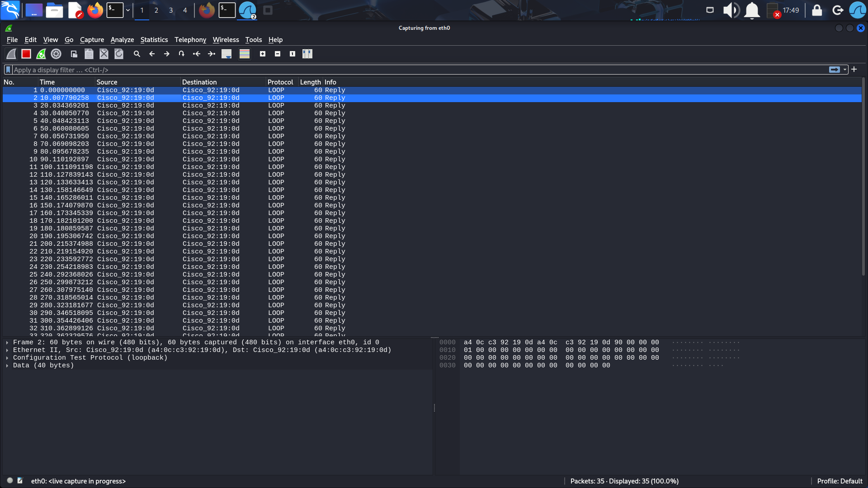This screenshot has height=488, width=868.
Task: Open notifications bell in tray
Action: [752, 10]
